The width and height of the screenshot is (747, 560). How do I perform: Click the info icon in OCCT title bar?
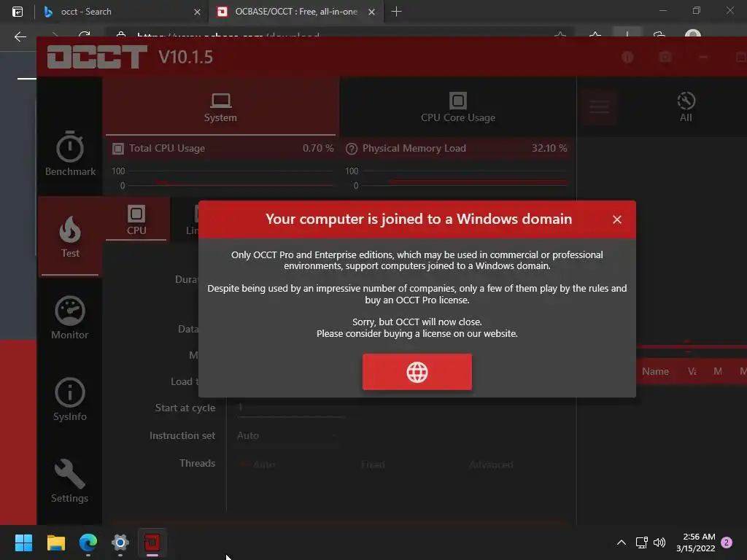(627, 57)
